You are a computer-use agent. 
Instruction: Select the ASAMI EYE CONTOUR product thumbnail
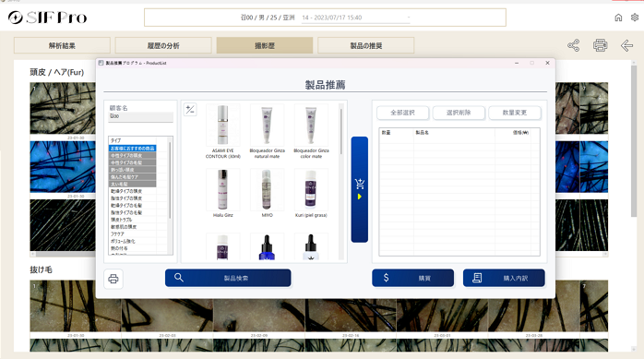(x=223, y=126)
